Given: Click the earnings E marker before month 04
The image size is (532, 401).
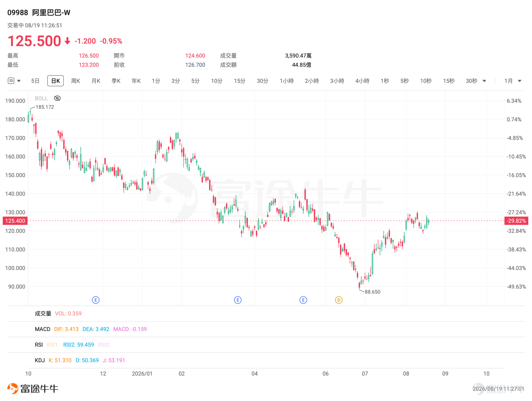Looking at the screenshot, I should [238, 300].
